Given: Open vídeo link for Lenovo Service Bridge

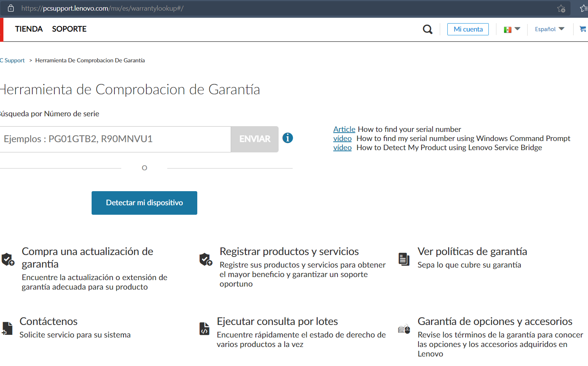Looking at the screenshot, I should point(342,147).
